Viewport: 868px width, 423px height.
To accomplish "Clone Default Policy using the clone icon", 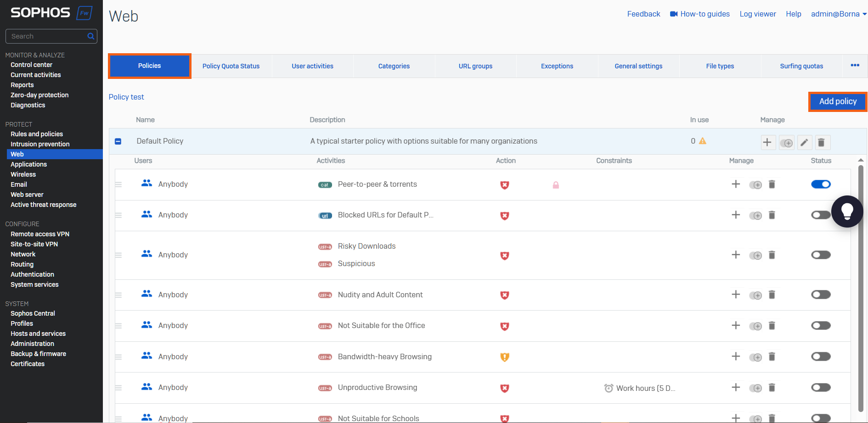I will [x=787, y=143].
